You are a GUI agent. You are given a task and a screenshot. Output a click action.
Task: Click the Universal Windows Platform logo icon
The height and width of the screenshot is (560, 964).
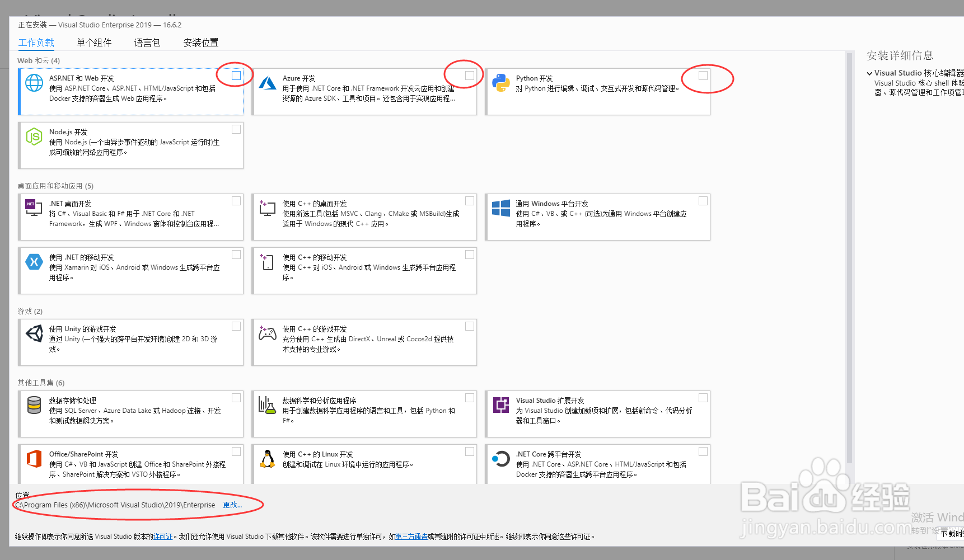click(x=501, y=208)
